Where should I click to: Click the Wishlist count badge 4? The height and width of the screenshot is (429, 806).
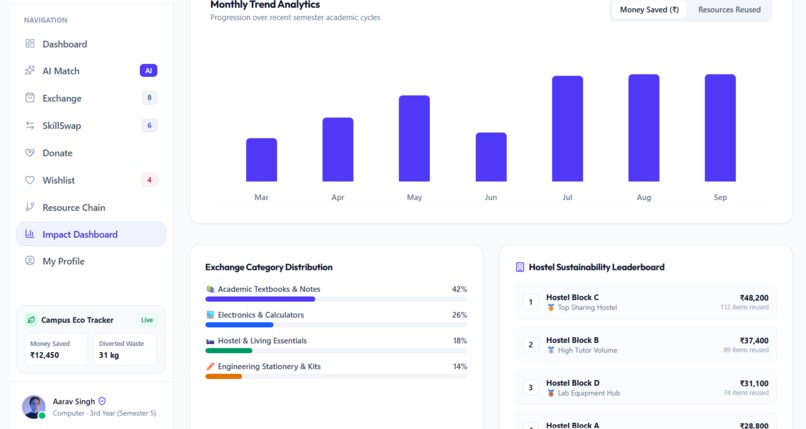point(150,180)
